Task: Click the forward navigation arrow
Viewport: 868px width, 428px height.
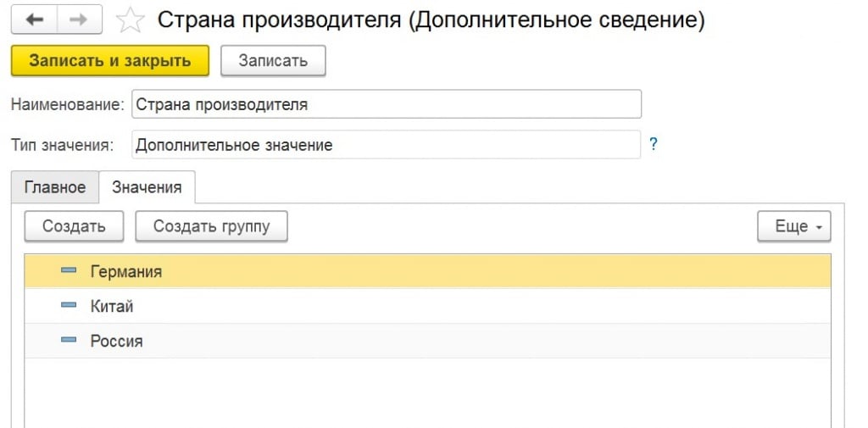Action: pyautogui.click(x=81, y=19)
